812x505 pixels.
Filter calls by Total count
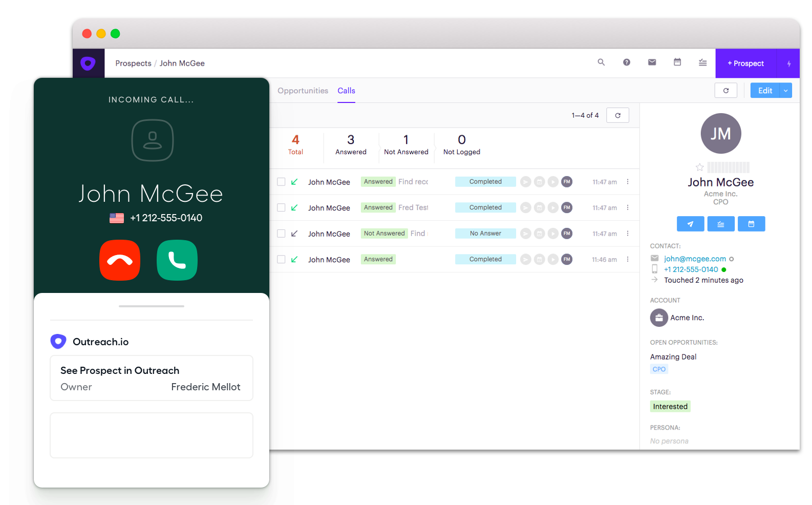click(x=295, y=145)
